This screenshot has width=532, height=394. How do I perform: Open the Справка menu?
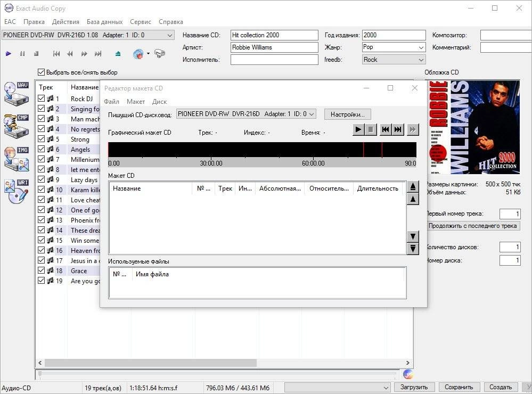[x=170, y=22]
